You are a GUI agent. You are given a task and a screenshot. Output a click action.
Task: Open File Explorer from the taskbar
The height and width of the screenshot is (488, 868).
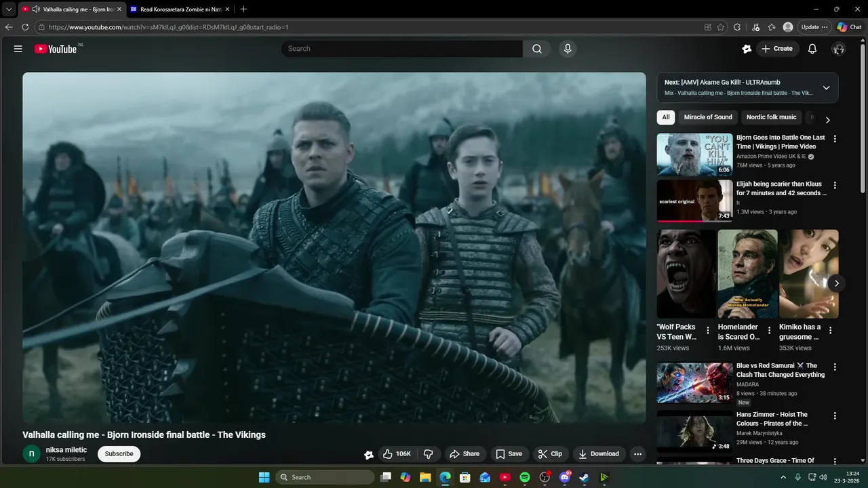point(425,477)
